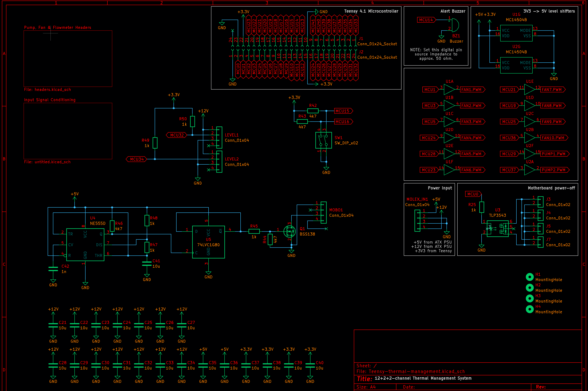Click capacitor C42 symbol
588x391 pixels.
[x=53, y=269]
